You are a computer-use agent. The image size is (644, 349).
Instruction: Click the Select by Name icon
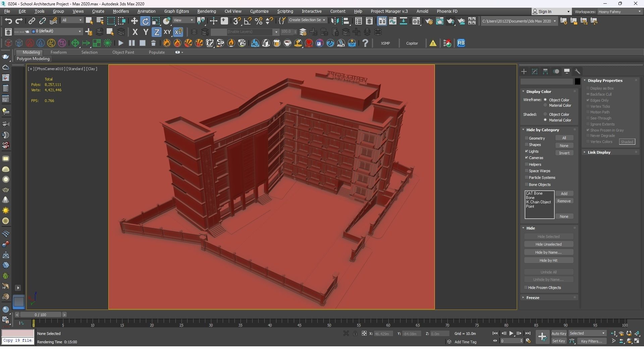(100, 21)
